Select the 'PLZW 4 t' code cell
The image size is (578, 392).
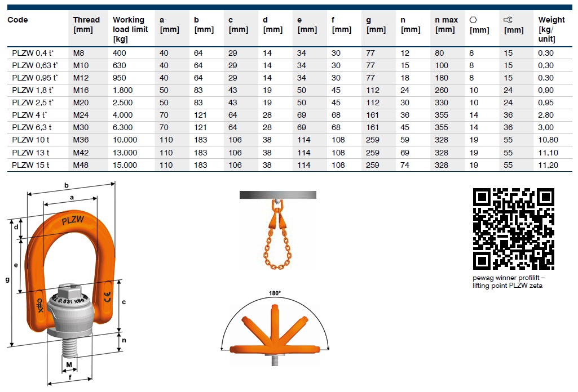[29, 115]
